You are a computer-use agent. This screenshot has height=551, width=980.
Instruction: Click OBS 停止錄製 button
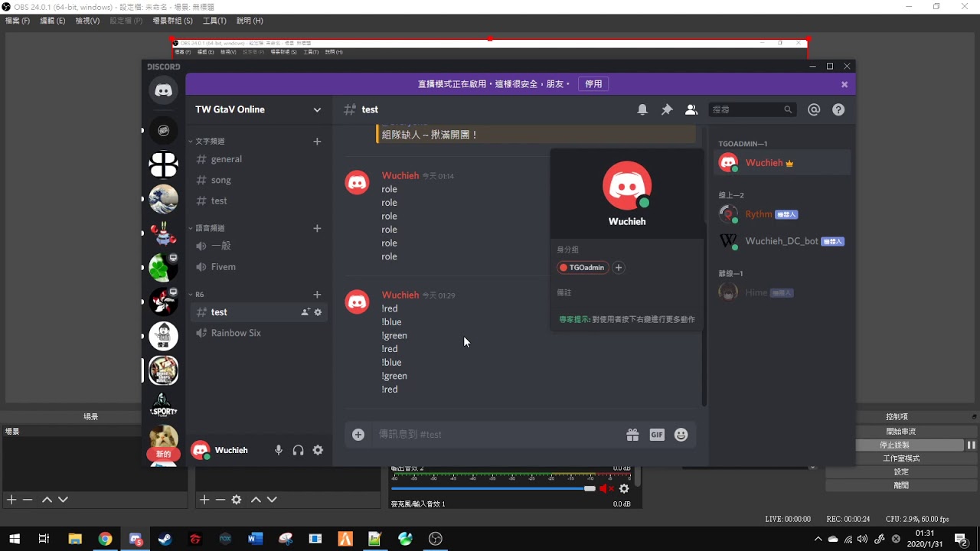895,445
